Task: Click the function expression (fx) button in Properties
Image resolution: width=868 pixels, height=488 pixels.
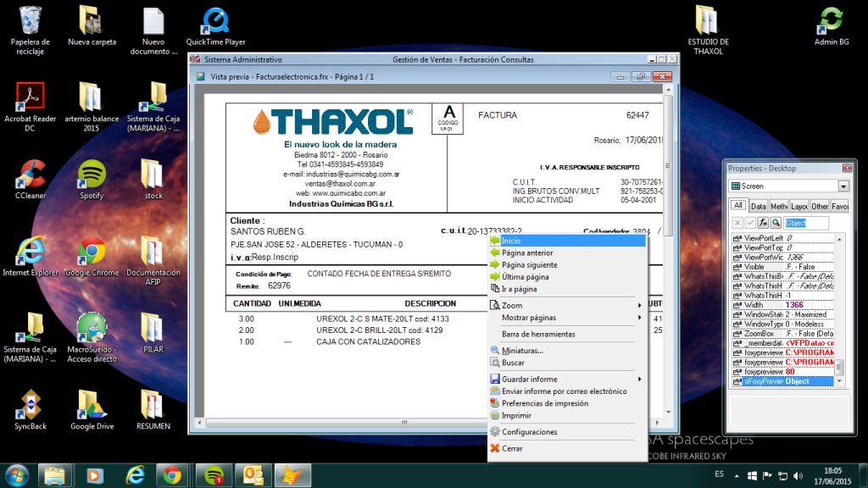Action: pyautogui.click(x=763, y=223)
